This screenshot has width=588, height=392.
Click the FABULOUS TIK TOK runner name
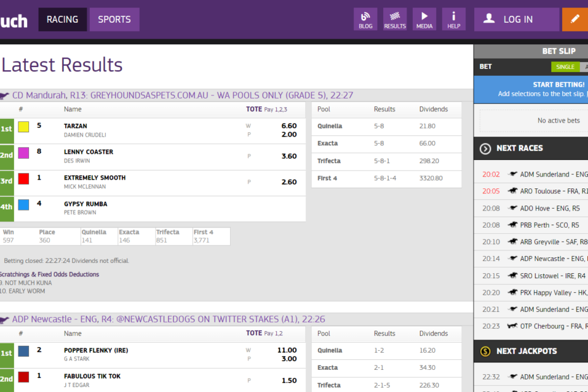92,376
